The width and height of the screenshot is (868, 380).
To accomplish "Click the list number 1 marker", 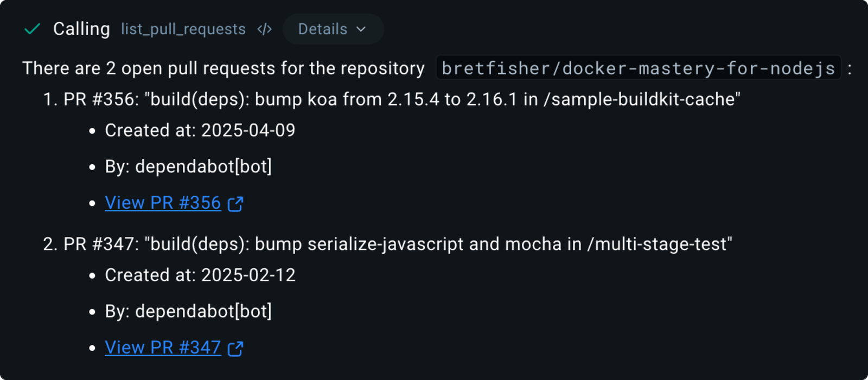I will 50,99.
